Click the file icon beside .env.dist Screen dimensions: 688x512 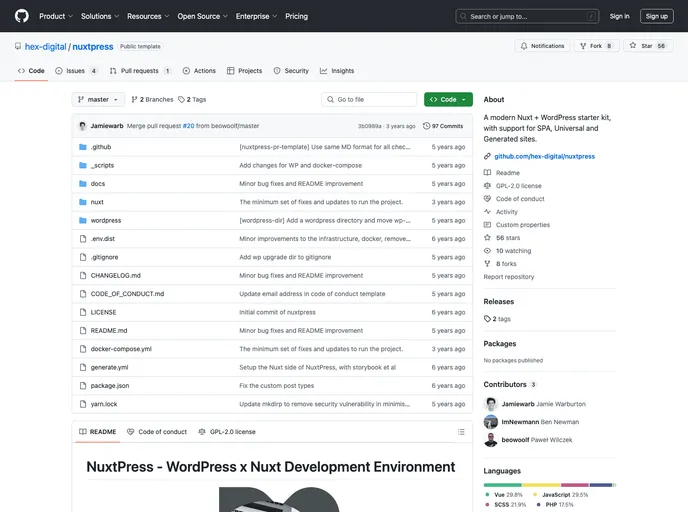(82, 239)
